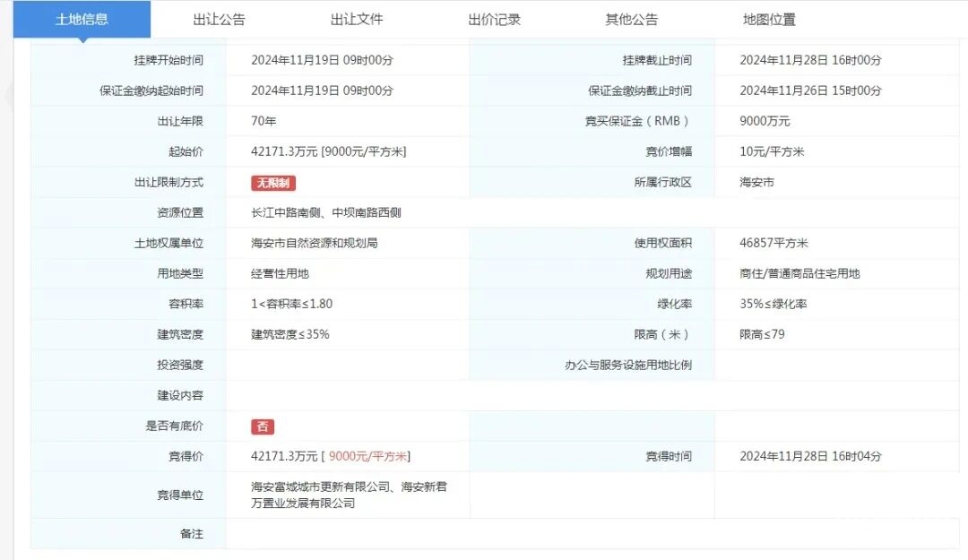View the 出价记录 tab
The height and width of the screenshot is (560, 968).
pyautogui.click(x=494, y=19)
